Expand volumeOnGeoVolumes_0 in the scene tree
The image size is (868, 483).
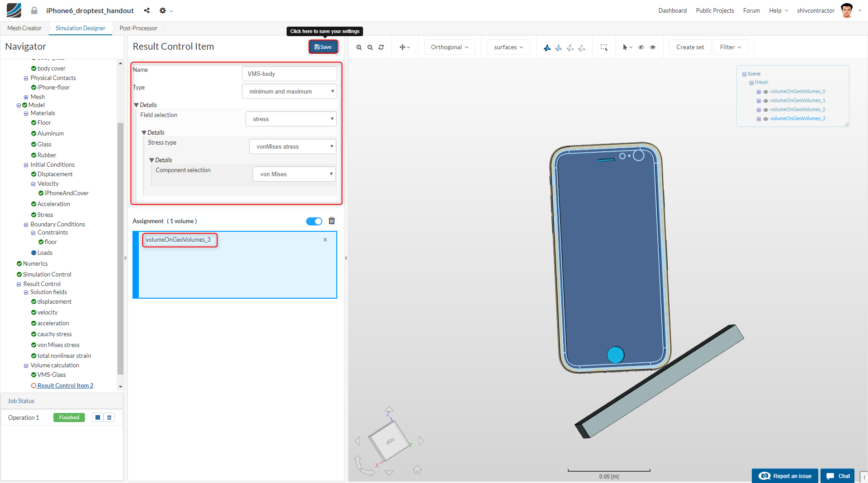pyautogui.click(x=759, y=92)
